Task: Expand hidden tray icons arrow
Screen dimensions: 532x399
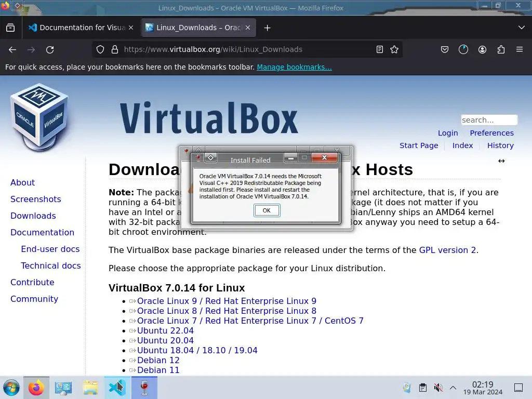Action: coord(453,388)
